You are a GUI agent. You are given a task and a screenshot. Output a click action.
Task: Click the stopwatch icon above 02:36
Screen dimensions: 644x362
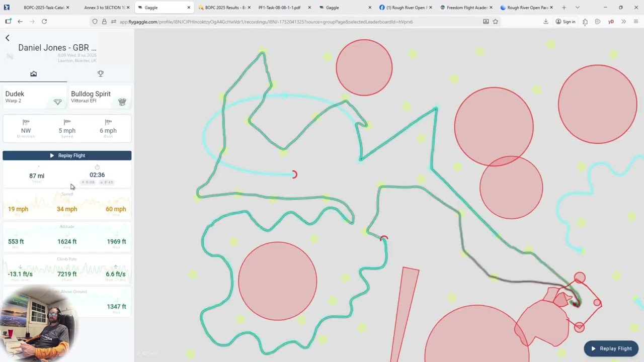[97, 167]
